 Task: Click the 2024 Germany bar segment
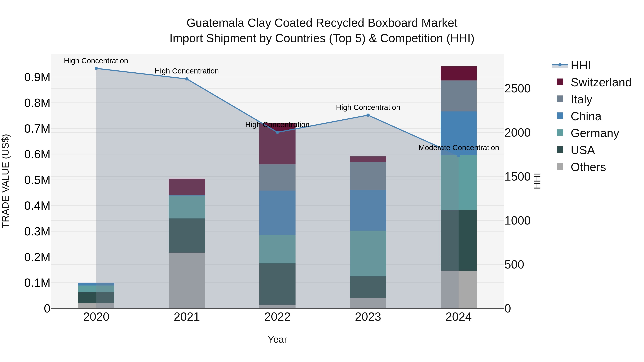[x=458, y=182]
